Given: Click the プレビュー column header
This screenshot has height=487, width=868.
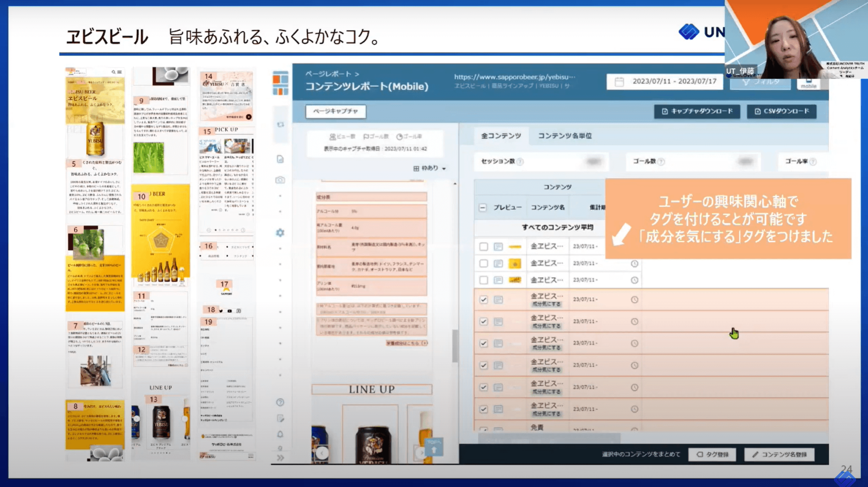Looking at the screenshot, I should click(508, 207).
